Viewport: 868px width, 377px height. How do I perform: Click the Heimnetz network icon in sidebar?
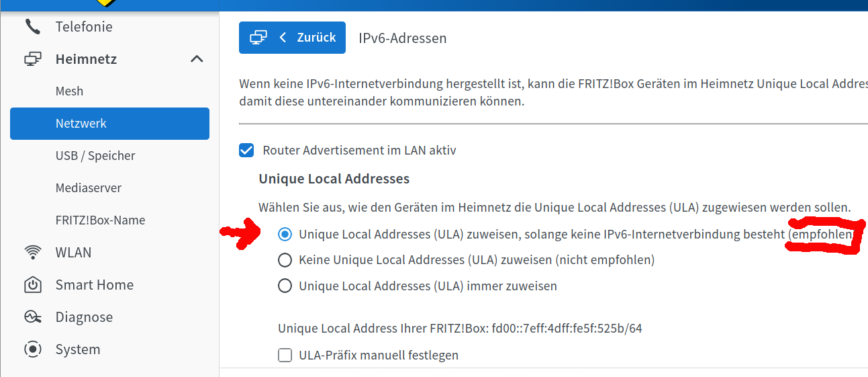point(32,59)
